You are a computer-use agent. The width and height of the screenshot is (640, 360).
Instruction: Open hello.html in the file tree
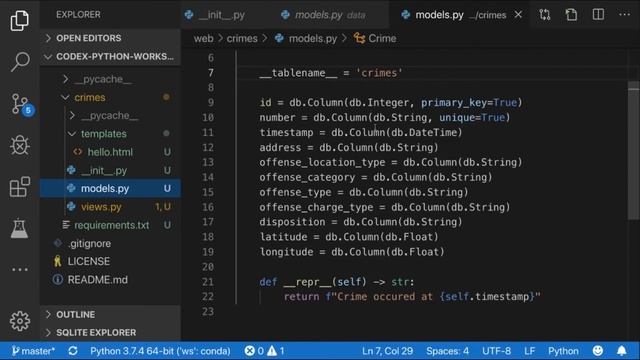(110, 152)
